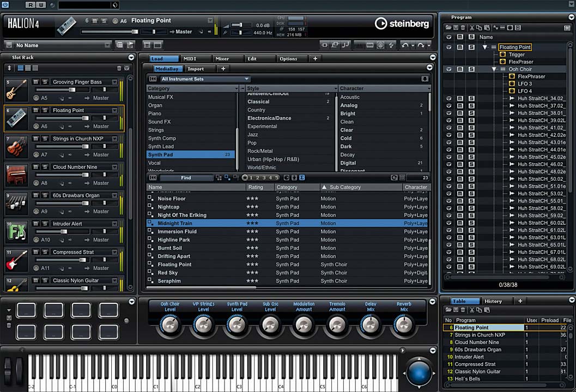The height and width of the screenshot is (392, 576).
Task: Open the No Name multi-program dropdown
Action: (x=107, y=45)
